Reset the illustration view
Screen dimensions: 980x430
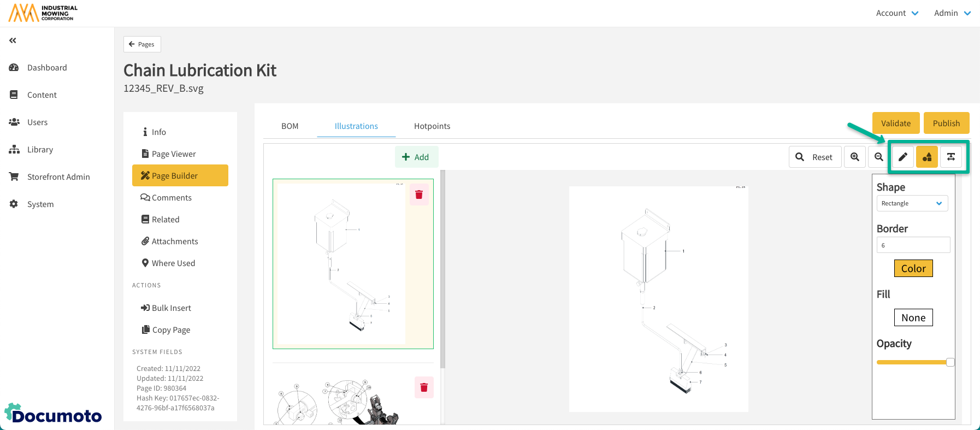[x=814, y=157]
